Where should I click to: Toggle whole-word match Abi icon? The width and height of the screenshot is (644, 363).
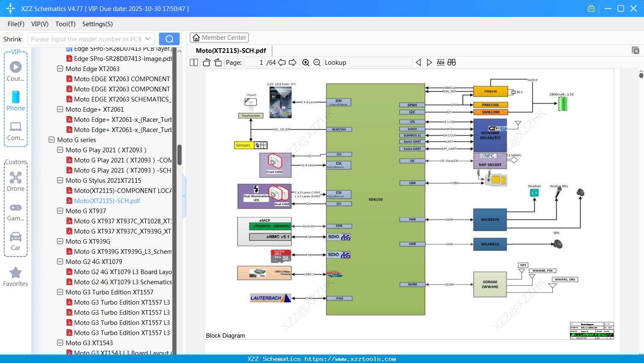(440, 63)
